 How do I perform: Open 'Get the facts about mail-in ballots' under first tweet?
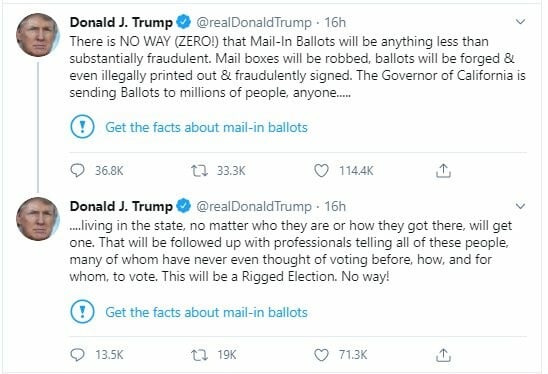tap(206, 127)
